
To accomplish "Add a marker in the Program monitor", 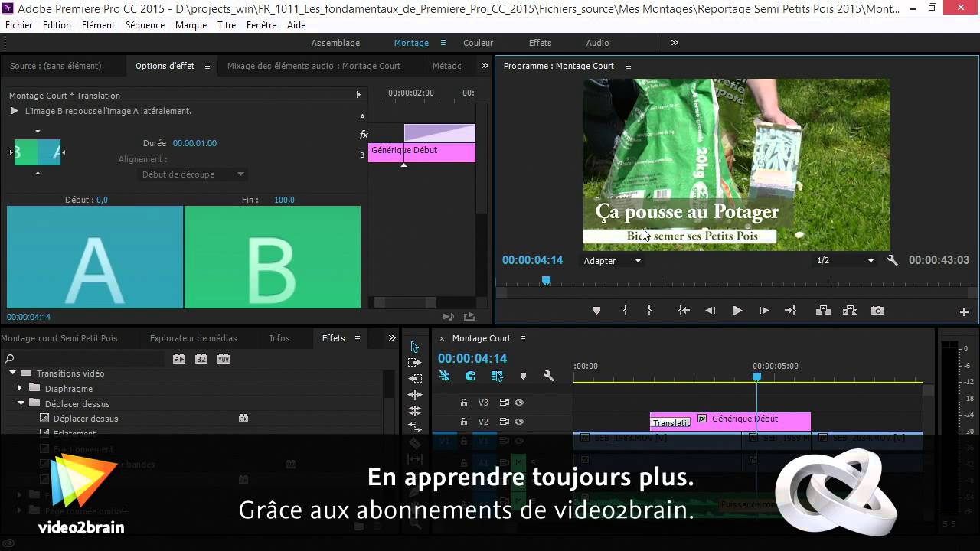I will pyautogui.click(x=596, y=311).
